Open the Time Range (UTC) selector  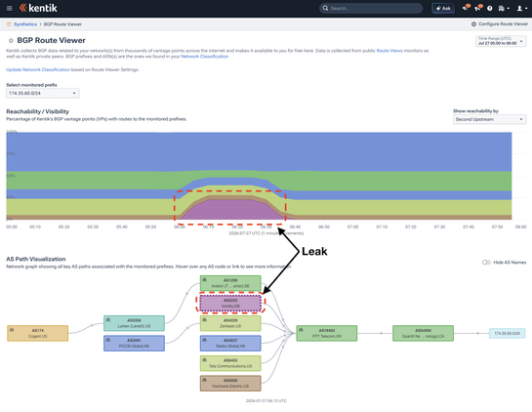tap(501, 41)
